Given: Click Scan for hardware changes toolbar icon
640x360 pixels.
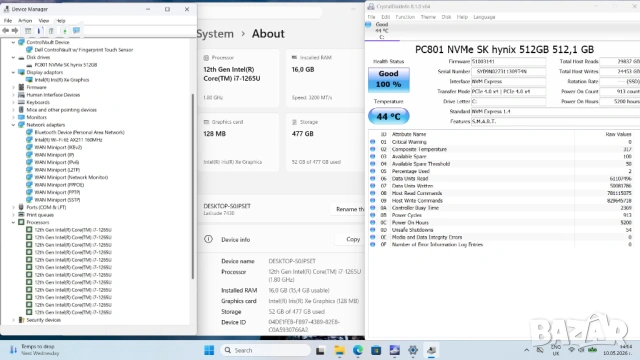Looking at the screenshot, I should point(76,31).
